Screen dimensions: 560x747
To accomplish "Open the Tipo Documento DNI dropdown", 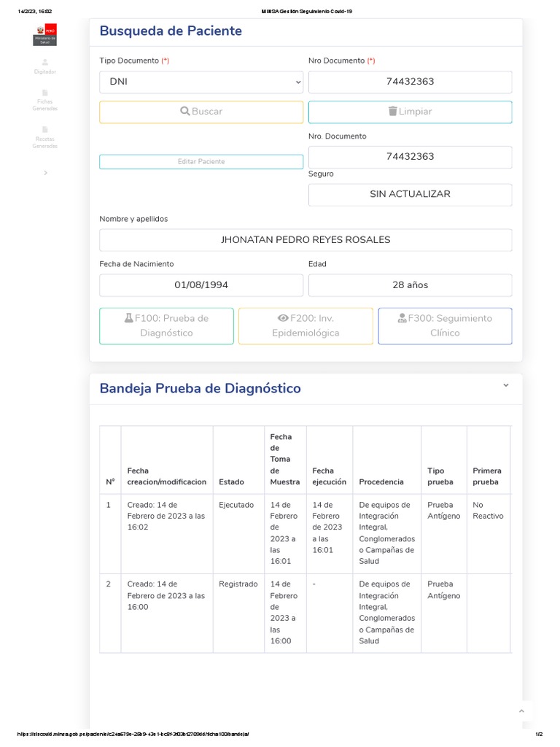I will [201, 82].
